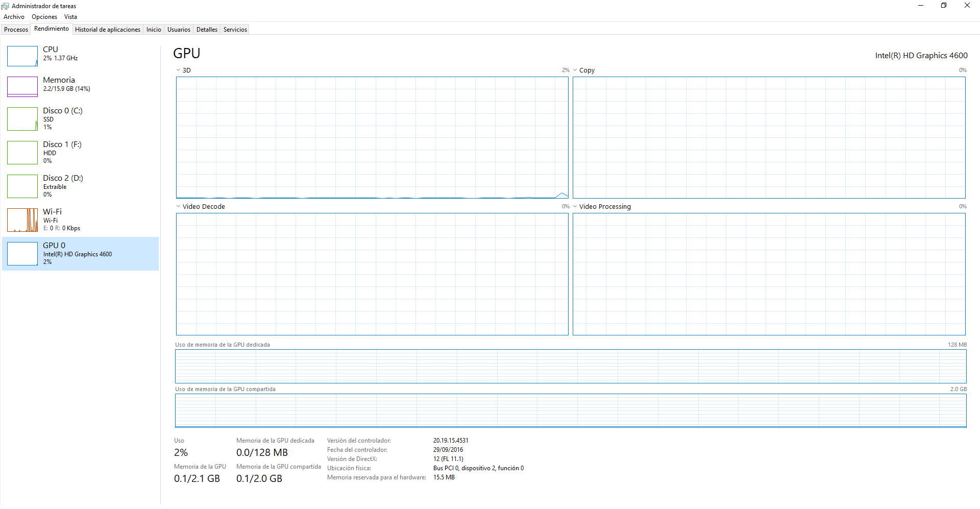Select Disco 0 (C:) sidebar label
The height and width of the screenshot is (509, 980).
coord(63,111)
